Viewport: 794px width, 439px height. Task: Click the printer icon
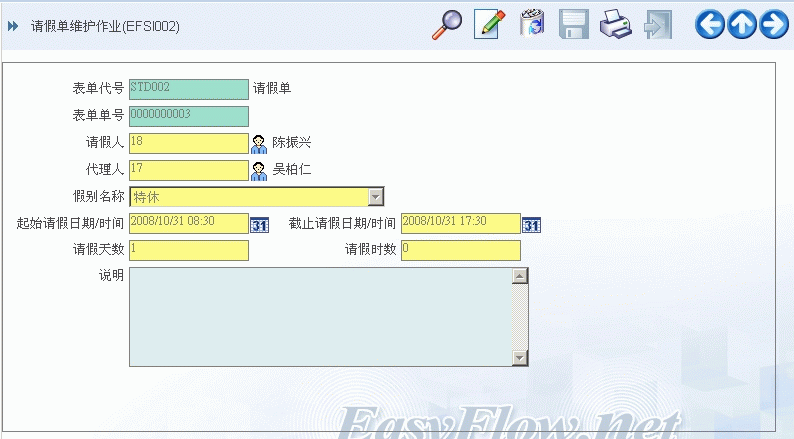pyautogui.click(x=615, y=25)
